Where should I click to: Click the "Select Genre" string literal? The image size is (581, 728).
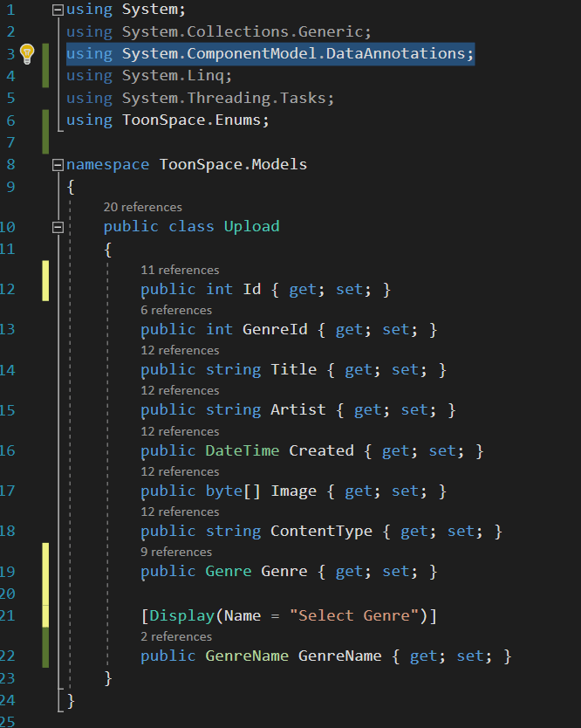click(353, 616)
